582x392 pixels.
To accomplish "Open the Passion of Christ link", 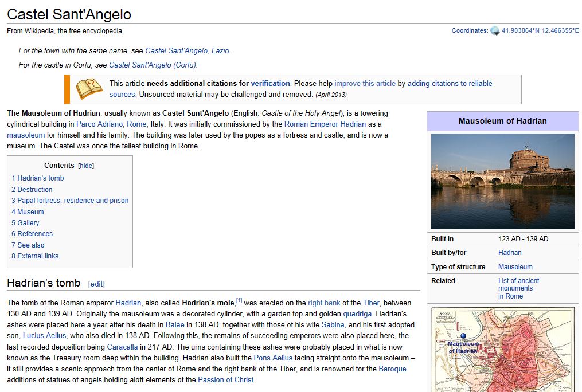I will [226, 380].
